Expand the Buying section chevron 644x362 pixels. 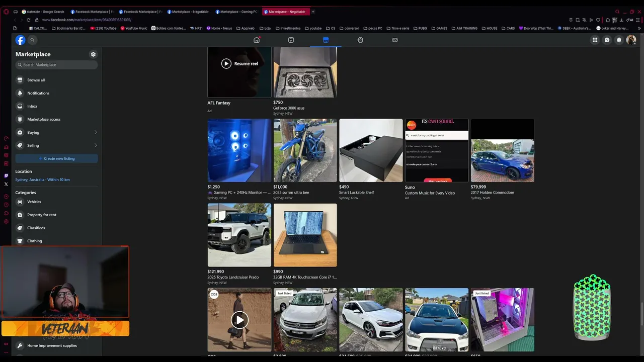[96, 132]
